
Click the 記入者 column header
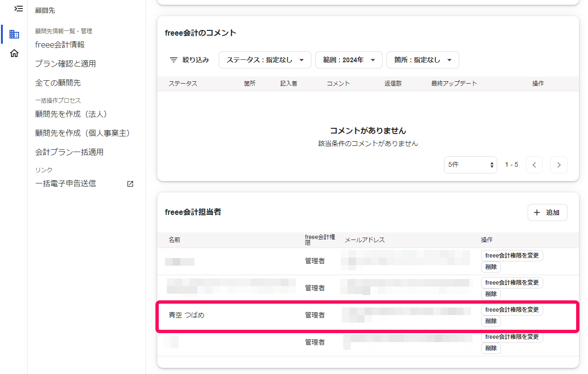click(289, 84)
